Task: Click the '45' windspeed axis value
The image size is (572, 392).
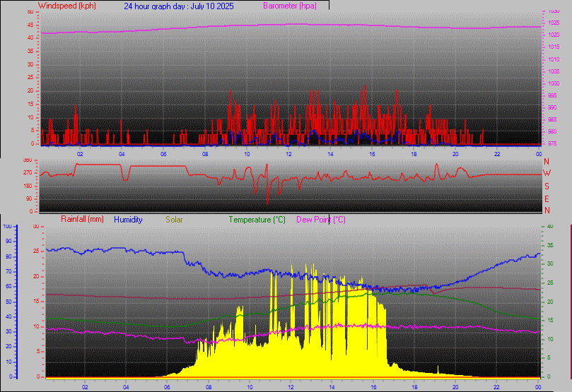Action: [30, 25]
